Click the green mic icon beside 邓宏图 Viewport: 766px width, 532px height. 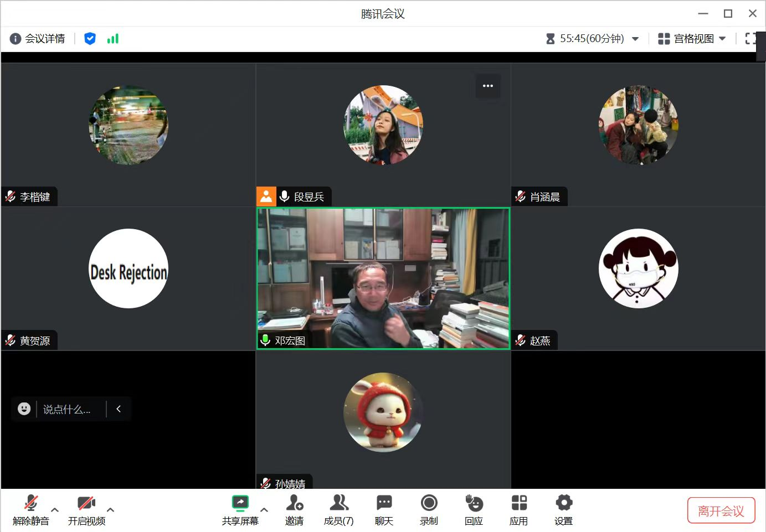265,340
